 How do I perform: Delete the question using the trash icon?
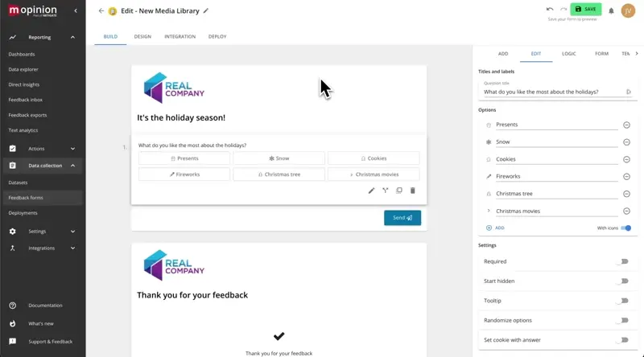coord(413,191)
